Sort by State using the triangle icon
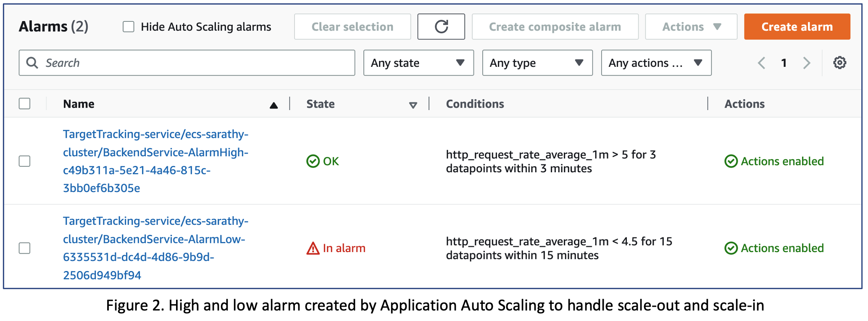 (413, 105)
